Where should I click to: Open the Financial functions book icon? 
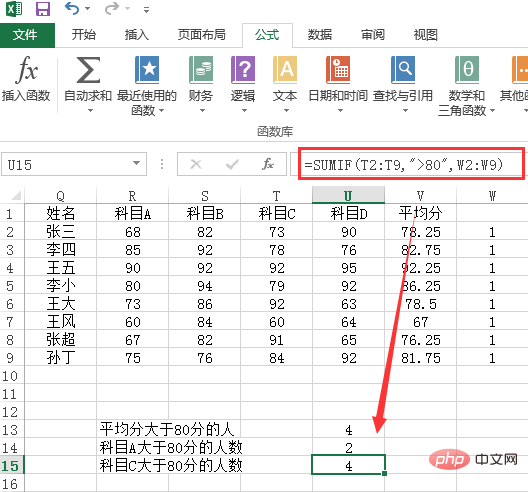pyautogui.click(x=201, y=70)
